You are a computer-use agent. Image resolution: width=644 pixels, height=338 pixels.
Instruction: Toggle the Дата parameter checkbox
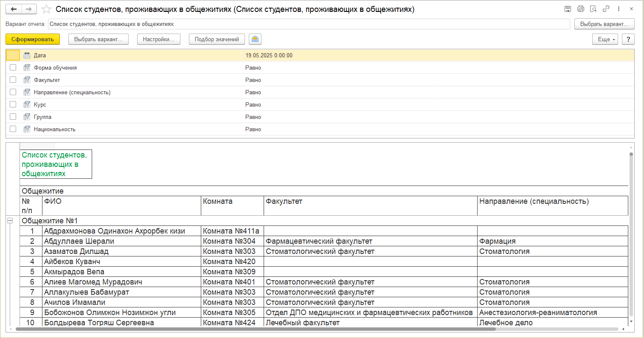point(13,55)
